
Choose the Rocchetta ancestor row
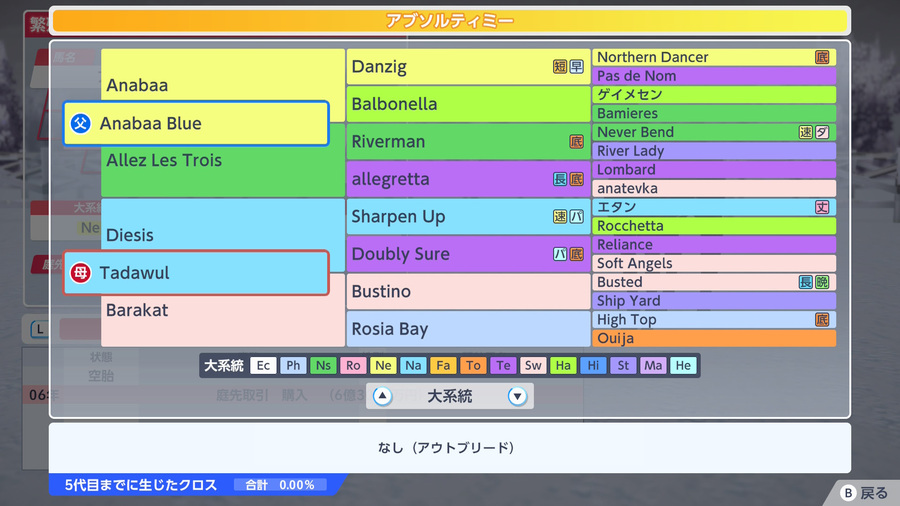[714, 225]
